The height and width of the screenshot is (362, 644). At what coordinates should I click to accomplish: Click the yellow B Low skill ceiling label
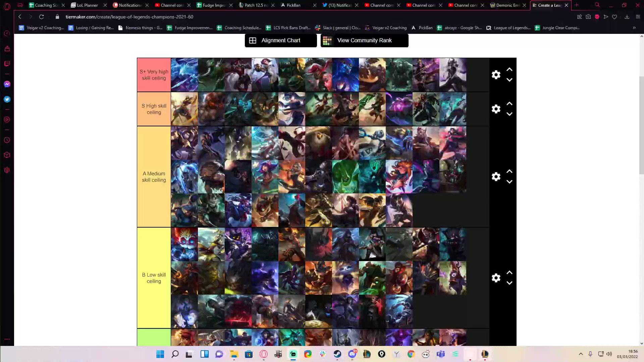154,278
